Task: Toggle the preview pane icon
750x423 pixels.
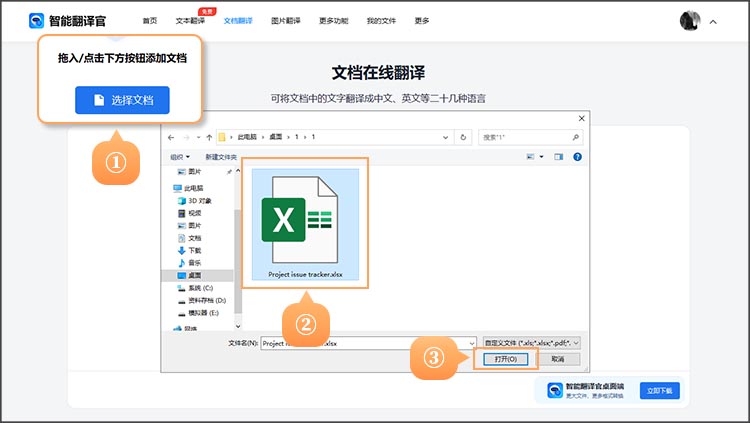Action: tap(560, 157)
